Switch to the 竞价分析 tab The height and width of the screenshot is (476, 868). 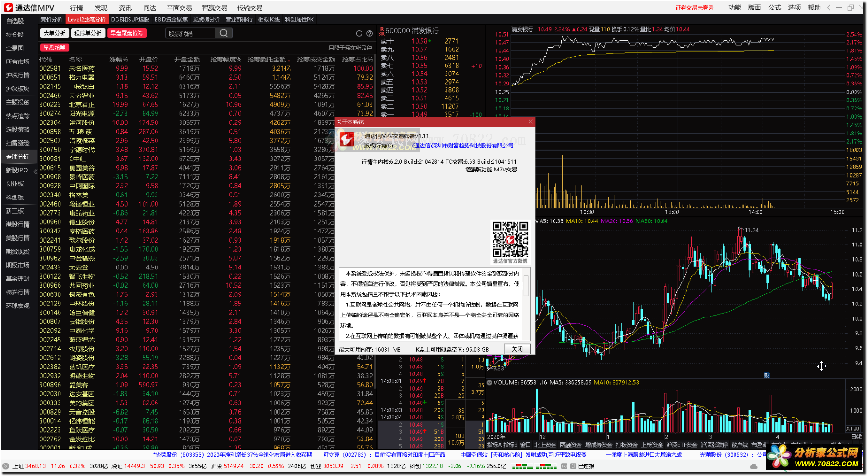click(51, 20)
